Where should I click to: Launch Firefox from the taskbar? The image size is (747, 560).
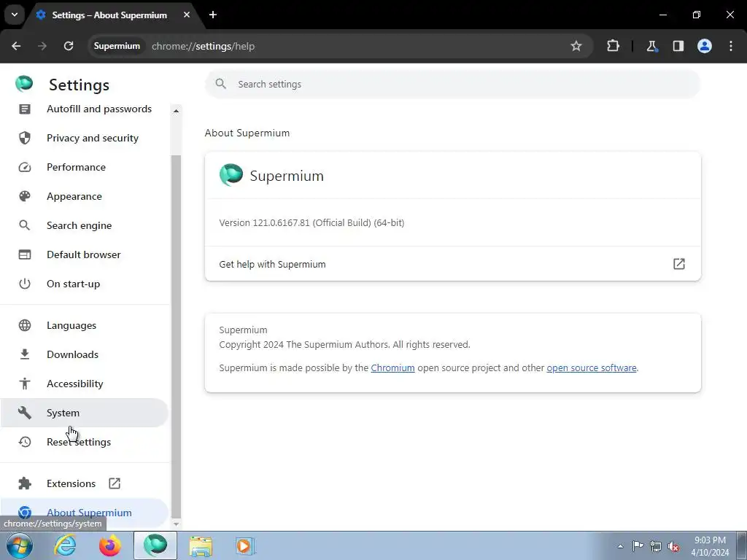(110, 545)
